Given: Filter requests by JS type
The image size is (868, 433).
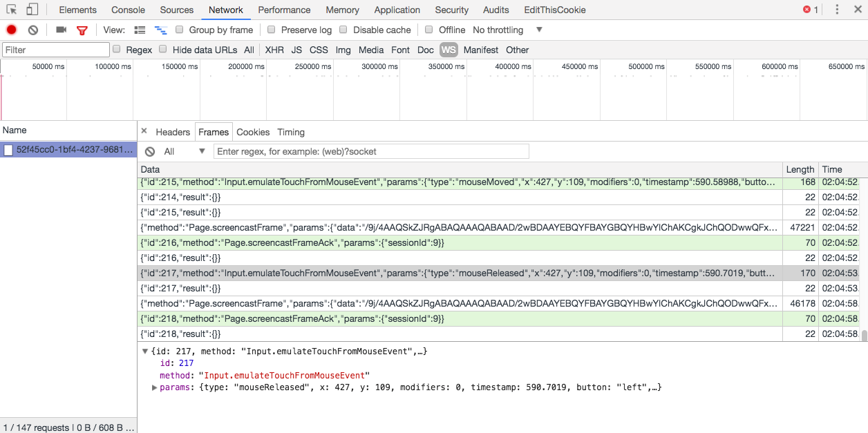Looking at the screenshot, I should (296, 50).
